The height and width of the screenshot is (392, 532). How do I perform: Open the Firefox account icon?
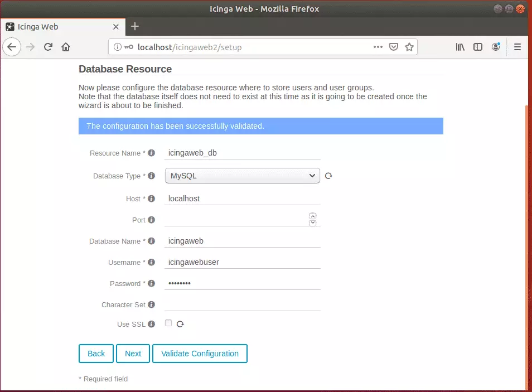pos(496,47)
